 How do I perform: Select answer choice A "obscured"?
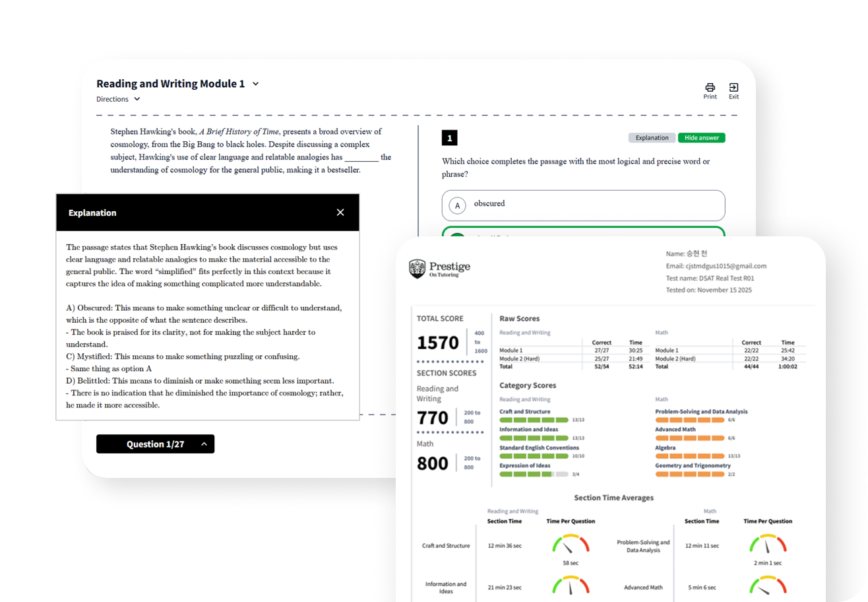click(583, 205)
